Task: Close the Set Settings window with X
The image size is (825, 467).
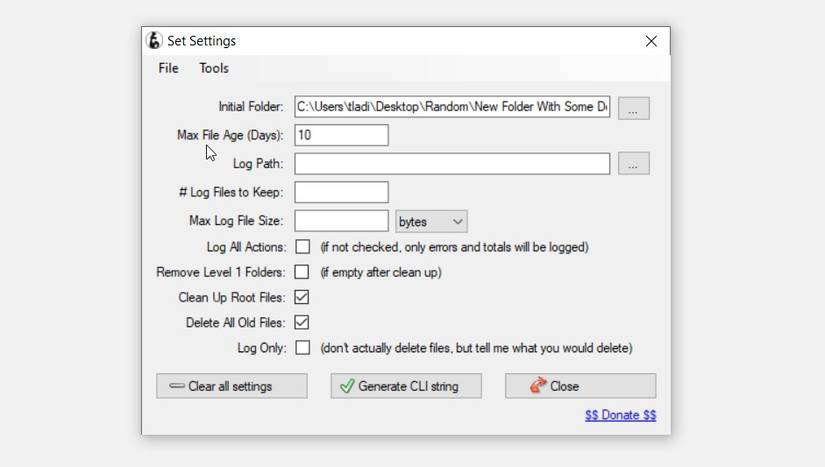Action: tap(651, 41)
